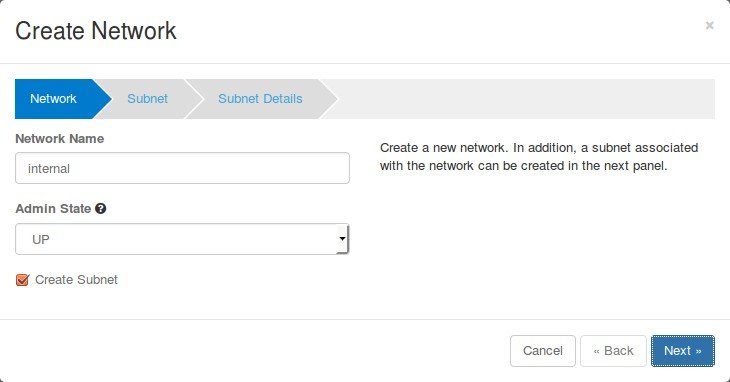Image resolution: width=730 pixels, height=382 pixels.
Task: Click the empty area of the wizard step bar
Action: (526, 99)
